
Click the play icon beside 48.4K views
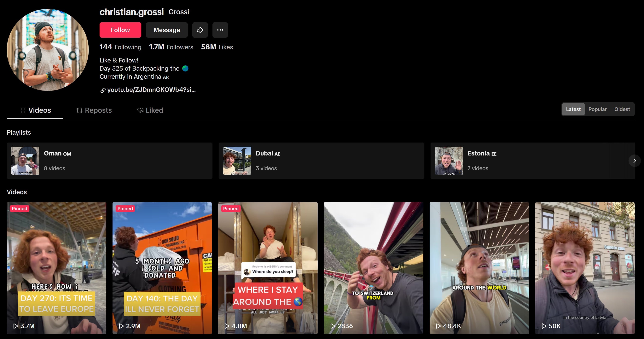point(438,326)
